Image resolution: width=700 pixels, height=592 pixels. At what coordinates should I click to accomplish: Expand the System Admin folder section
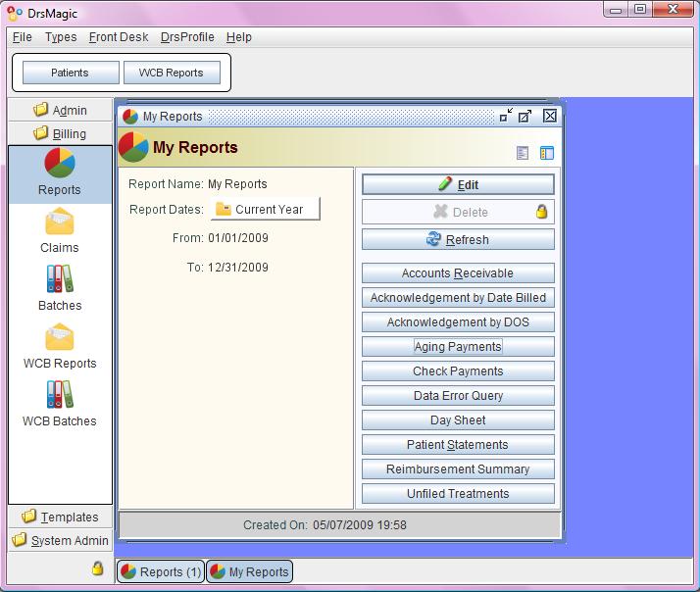pos(60,540)
